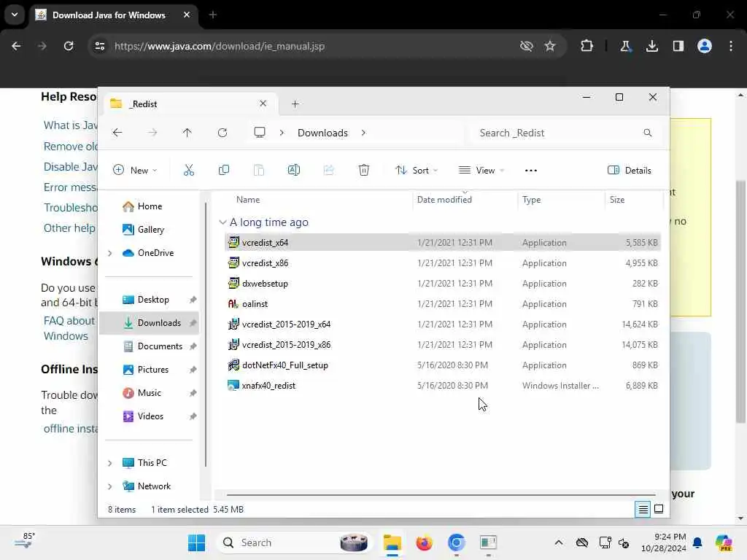The height and width of the screenshot is (560, 747).
Task: Sort by the Date modified column header
Action: click(444, 200)
